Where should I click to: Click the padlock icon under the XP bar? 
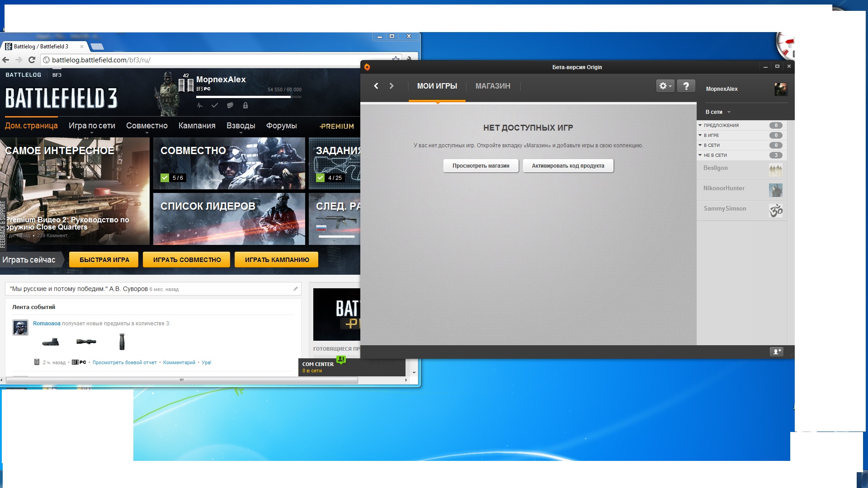[x=245, y=105]
